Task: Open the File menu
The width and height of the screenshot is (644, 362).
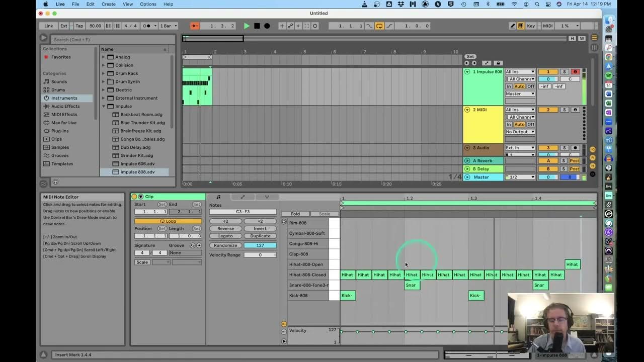Action: pos(75,4)
